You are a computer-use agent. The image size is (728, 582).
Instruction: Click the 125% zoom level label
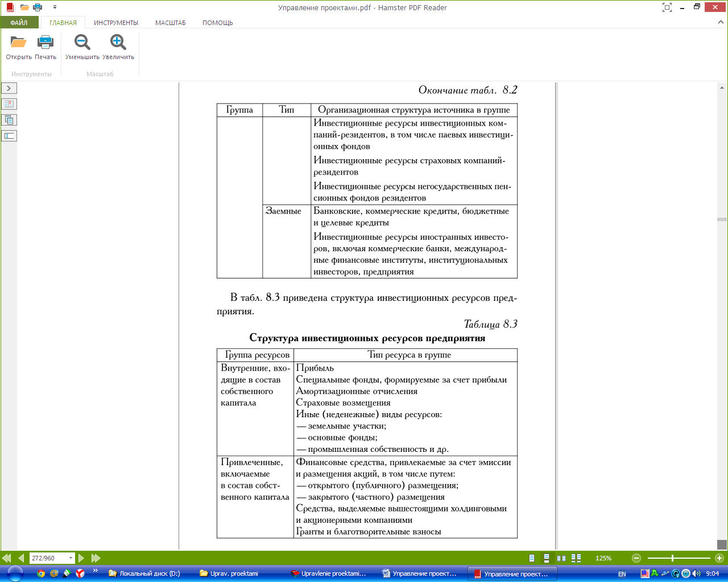tap(603, 558)
